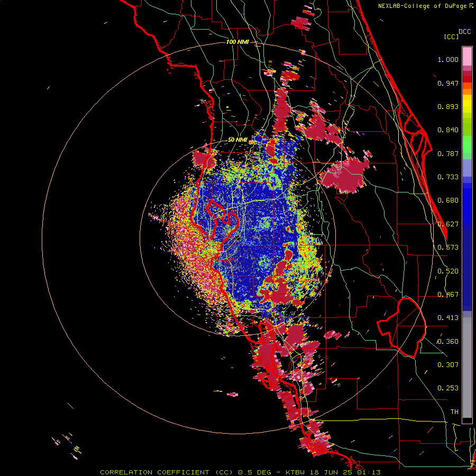
Task: Select the 0.520 scale value
Action: [x=448, y=271]
